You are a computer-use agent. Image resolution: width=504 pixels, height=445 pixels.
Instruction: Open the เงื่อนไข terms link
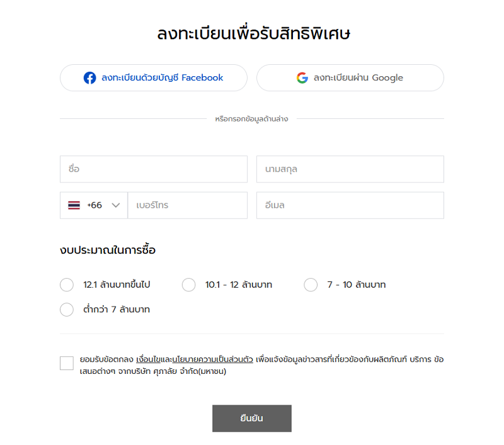148,359
